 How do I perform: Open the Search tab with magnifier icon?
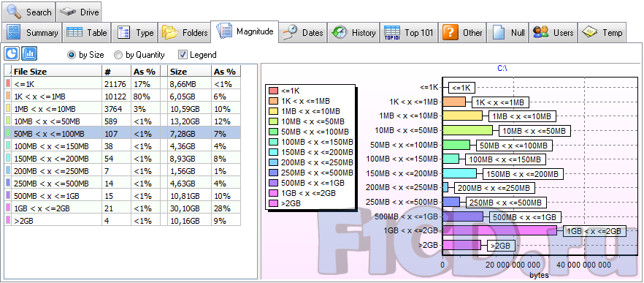tap(28, 12)
